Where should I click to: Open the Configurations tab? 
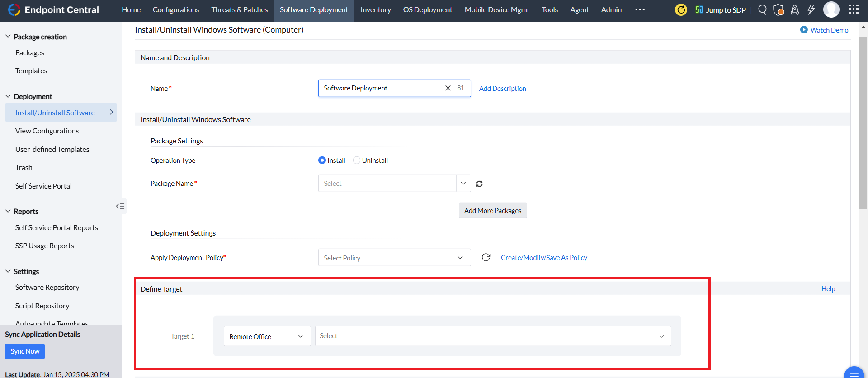click(176, 10)
